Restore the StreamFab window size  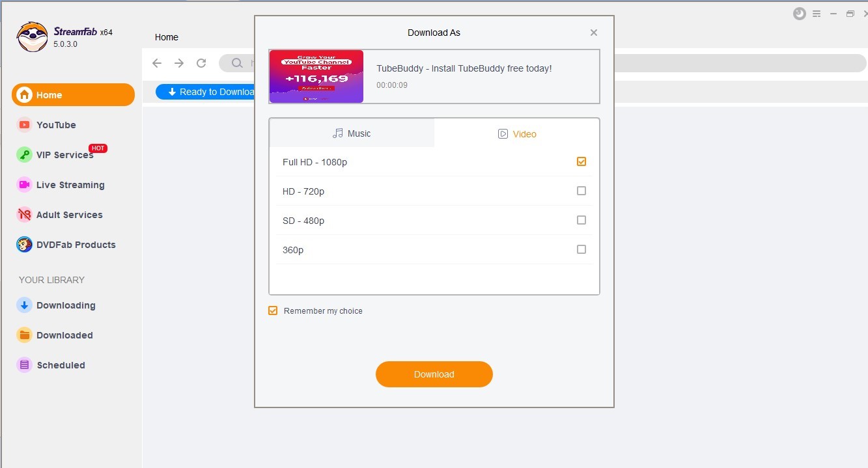click(x=850, y=14)
